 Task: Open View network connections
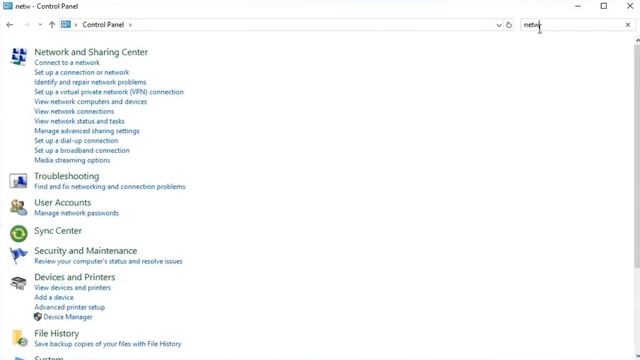[74, 111]
